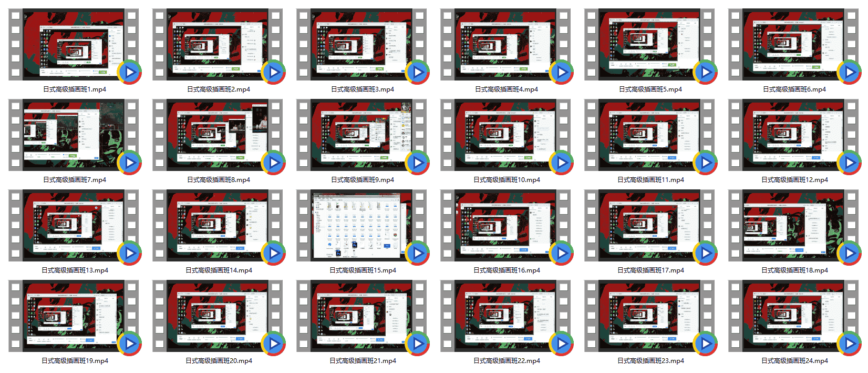This screenshot has height=373, width=868.
Task: Click the player badge icon on 日式高级插画班6.mp4
Action: coord(849,72)
